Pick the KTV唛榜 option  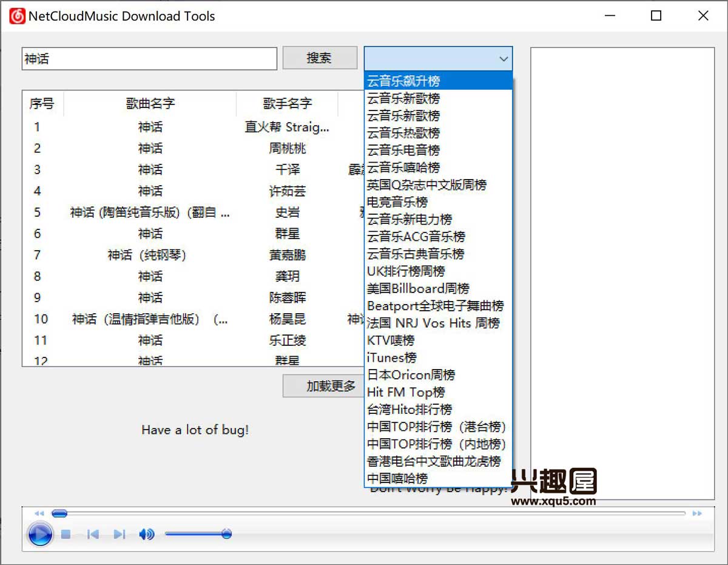point(439,340)
